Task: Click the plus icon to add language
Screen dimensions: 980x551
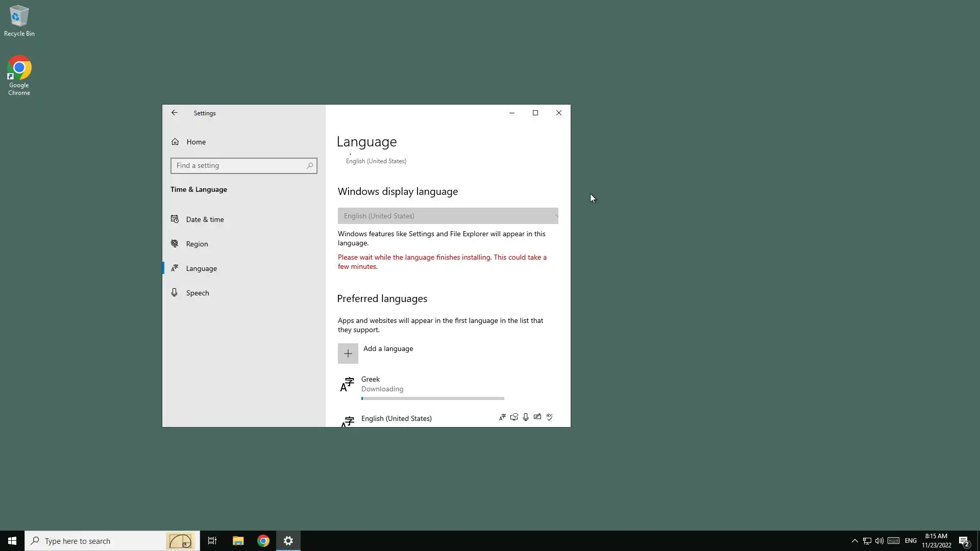Action: tap(348, 354)
